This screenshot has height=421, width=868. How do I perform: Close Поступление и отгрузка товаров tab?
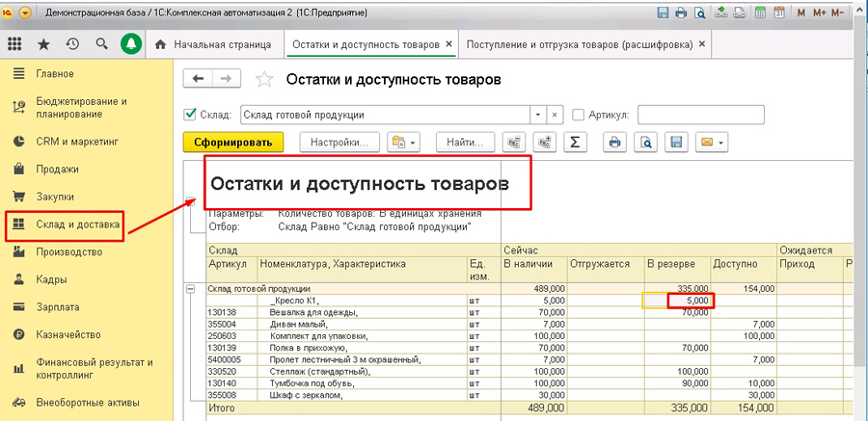click(702, 44)
